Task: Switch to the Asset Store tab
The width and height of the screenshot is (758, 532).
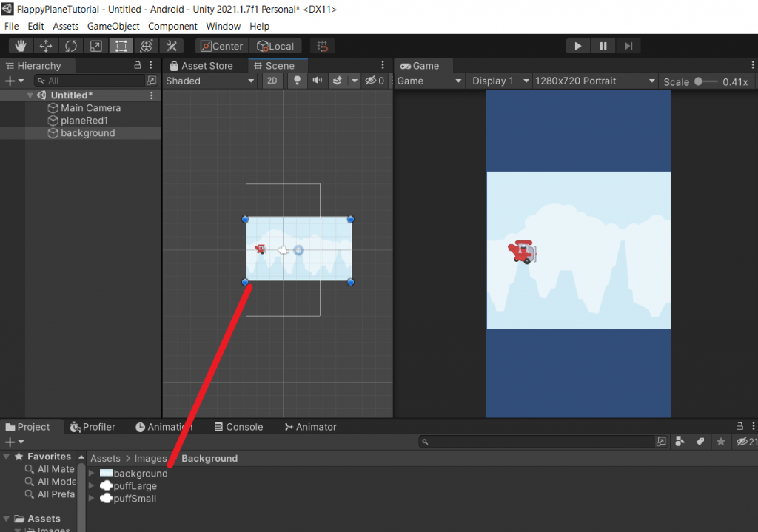Action: click(207, 65)
